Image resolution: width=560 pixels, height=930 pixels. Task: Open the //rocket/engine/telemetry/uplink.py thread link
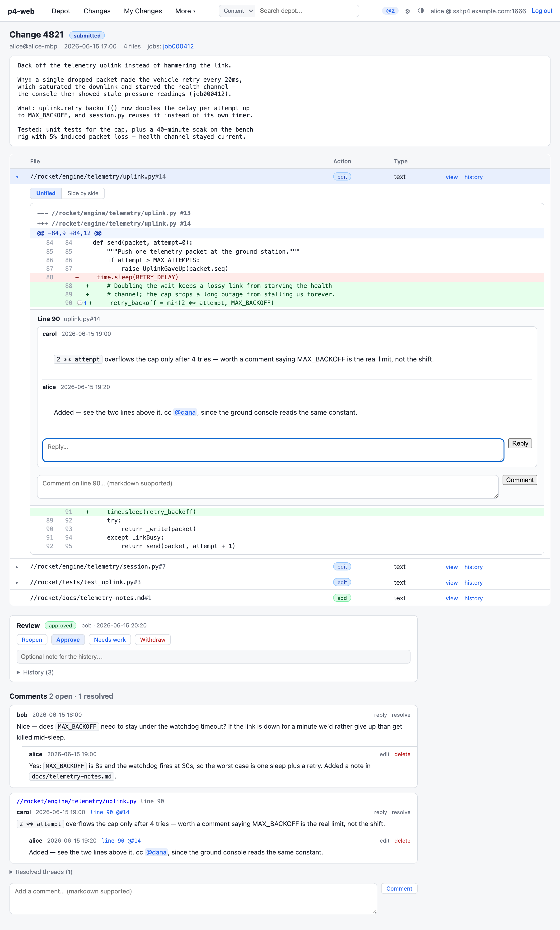(x=77, y=801)
